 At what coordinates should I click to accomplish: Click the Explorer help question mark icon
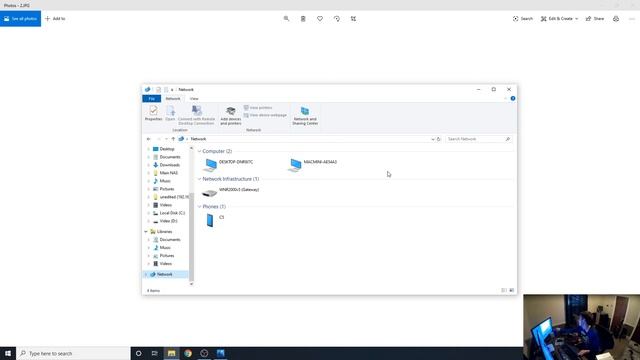tap(513, 98)
